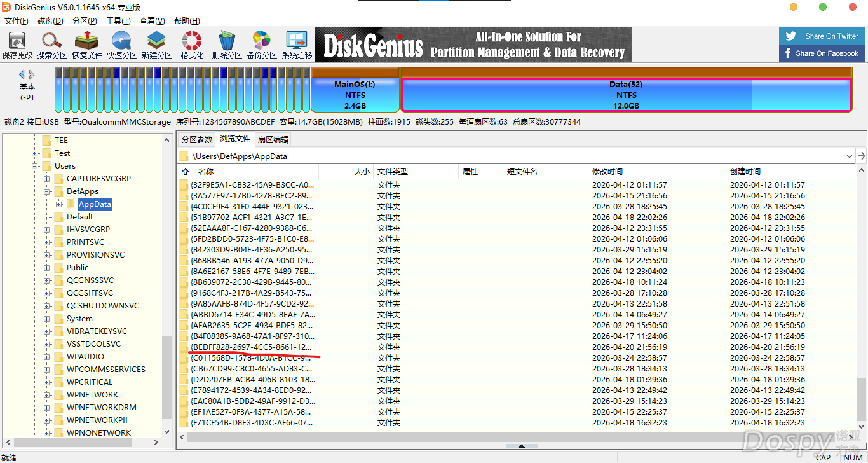Open the 磁盘(D) menu
This screenshot has width=868, height=463.
(51, 21)
